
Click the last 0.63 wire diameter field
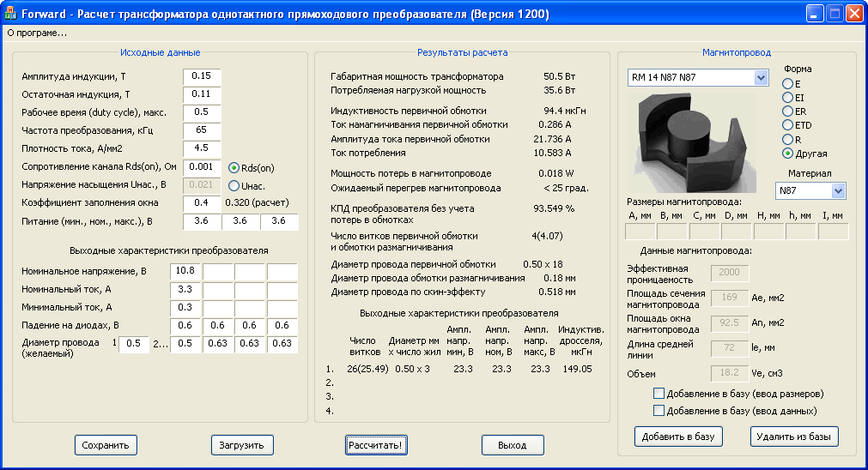pyautogui.click(x=282, y=344)
